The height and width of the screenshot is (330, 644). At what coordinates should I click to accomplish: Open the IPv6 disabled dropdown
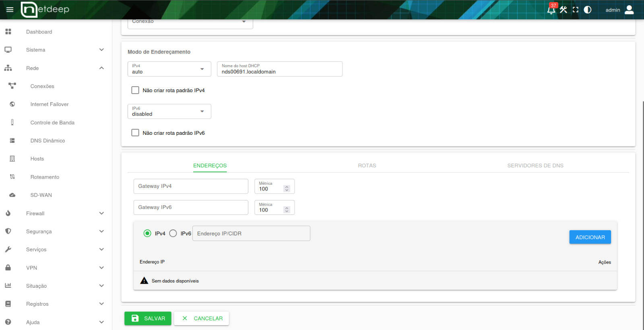[169, 111]
